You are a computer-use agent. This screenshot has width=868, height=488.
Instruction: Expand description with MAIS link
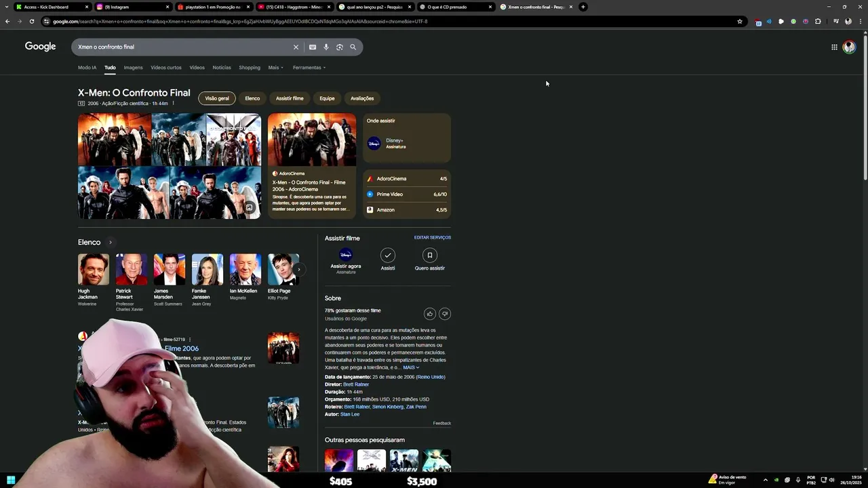click(x=411, y=367)
